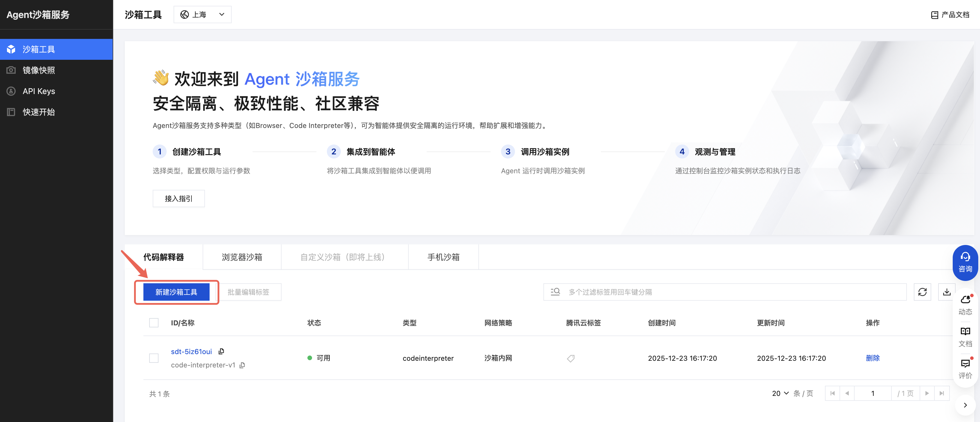Expand the 上海 region dropdown
This screenshot has width=980, height=422.
pos(202,15)
